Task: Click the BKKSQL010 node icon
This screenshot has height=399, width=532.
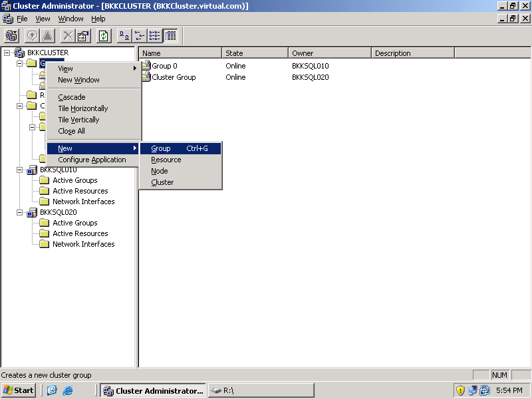Action: (32, 170)
